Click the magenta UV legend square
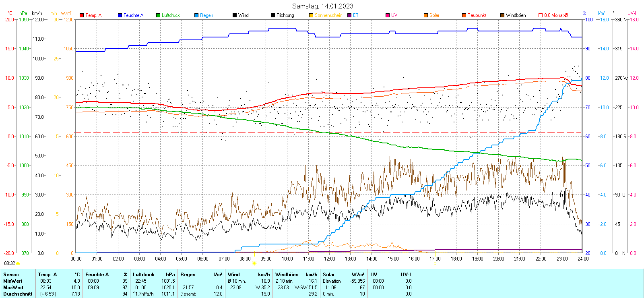The width and height of the screenshot is (644, 298). click(388, 15)
